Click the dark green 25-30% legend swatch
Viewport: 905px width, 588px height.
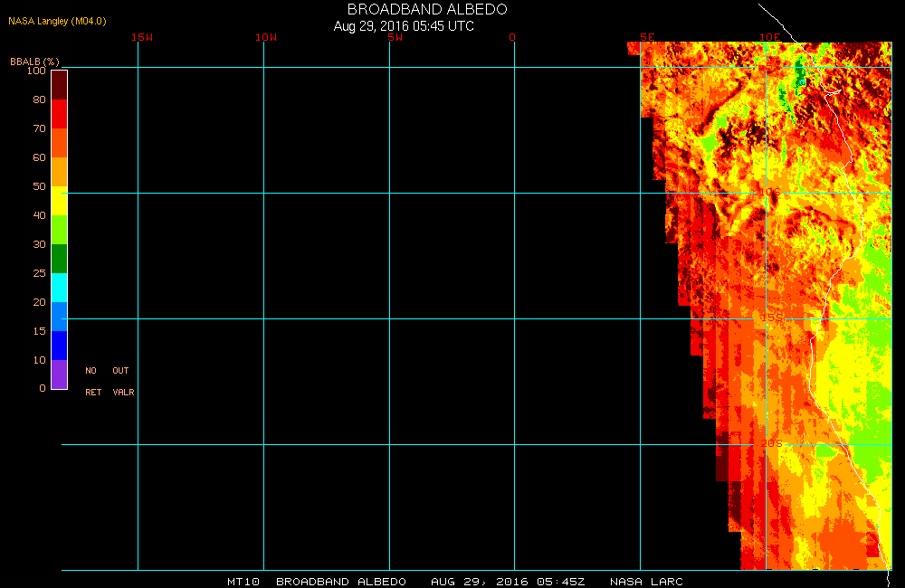click(x=59, y=259)
